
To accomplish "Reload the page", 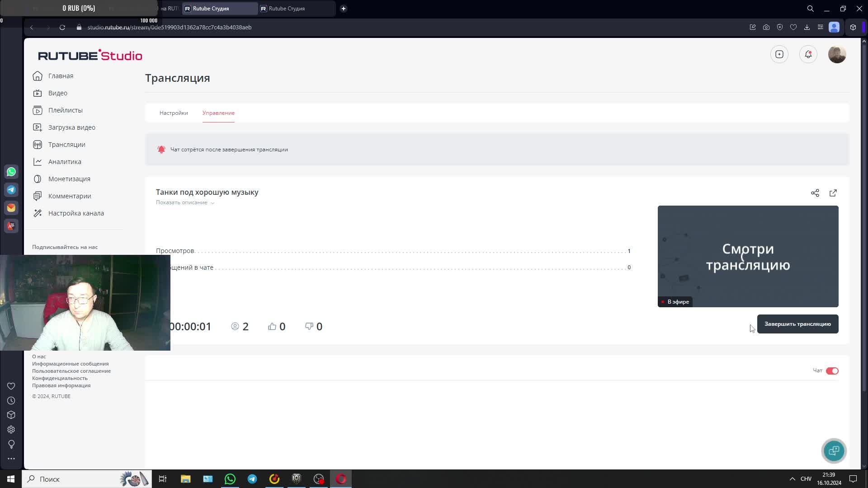I will click(62, 27).
